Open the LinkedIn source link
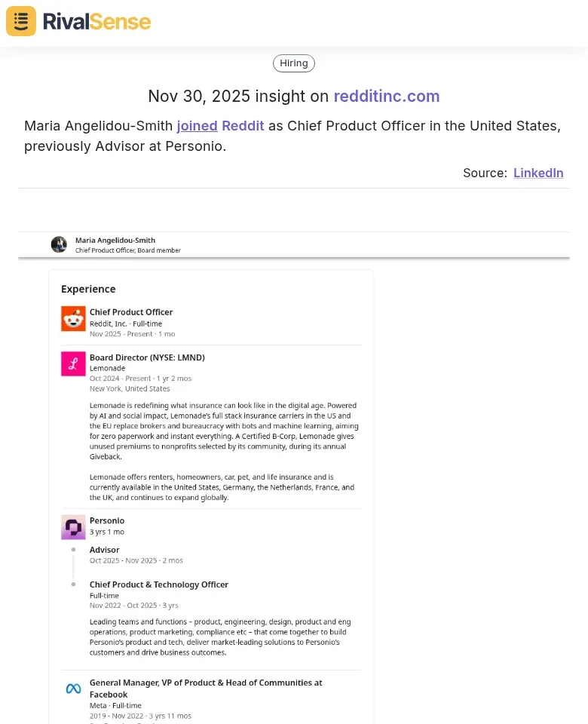The width and height of the screenshot is (588, 724). point(538,173)
